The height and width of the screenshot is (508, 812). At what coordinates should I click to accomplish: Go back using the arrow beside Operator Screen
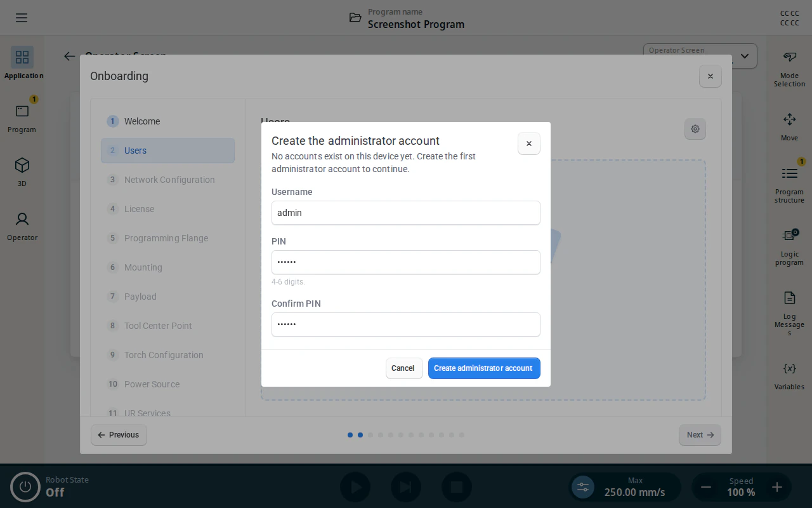coord(70,56)
